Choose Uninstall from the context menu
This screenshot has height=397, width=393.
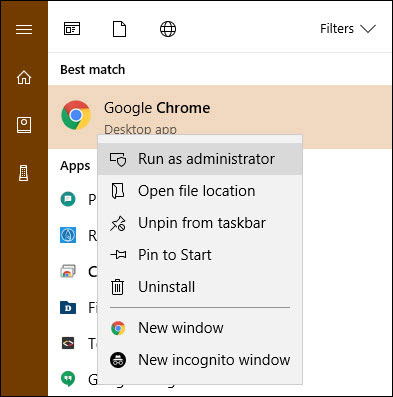[200, 287]
